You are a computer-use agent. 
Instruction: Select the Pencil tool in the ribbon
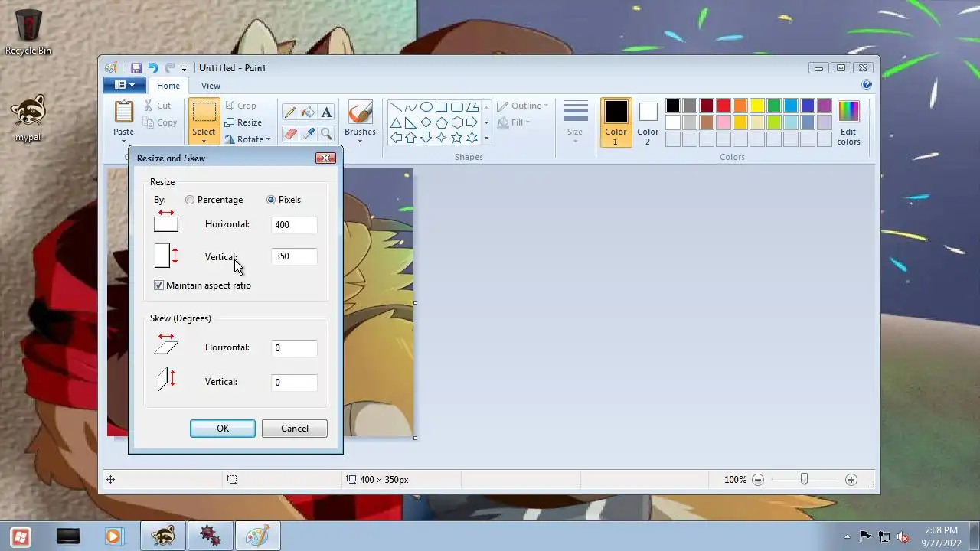click(289, 112)
